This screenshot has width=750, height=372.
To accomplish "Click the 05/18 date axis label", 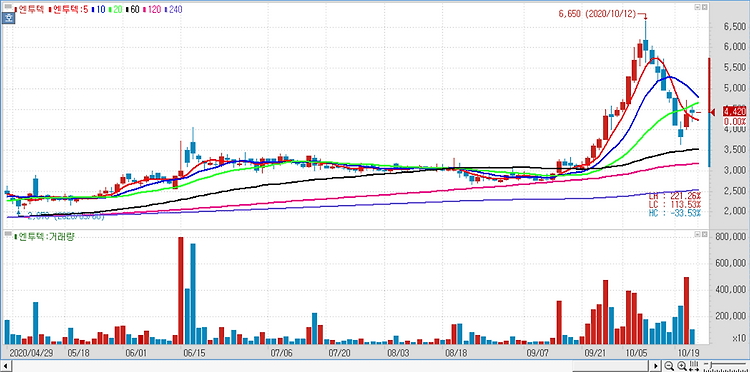I will click(78, 353).
